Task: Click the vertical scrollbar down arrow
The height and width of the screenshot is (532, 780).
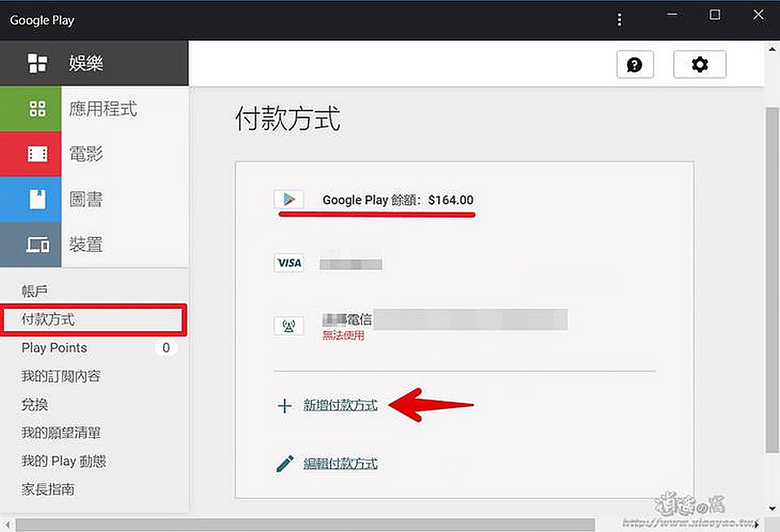Action: click(x=772, y=509)
